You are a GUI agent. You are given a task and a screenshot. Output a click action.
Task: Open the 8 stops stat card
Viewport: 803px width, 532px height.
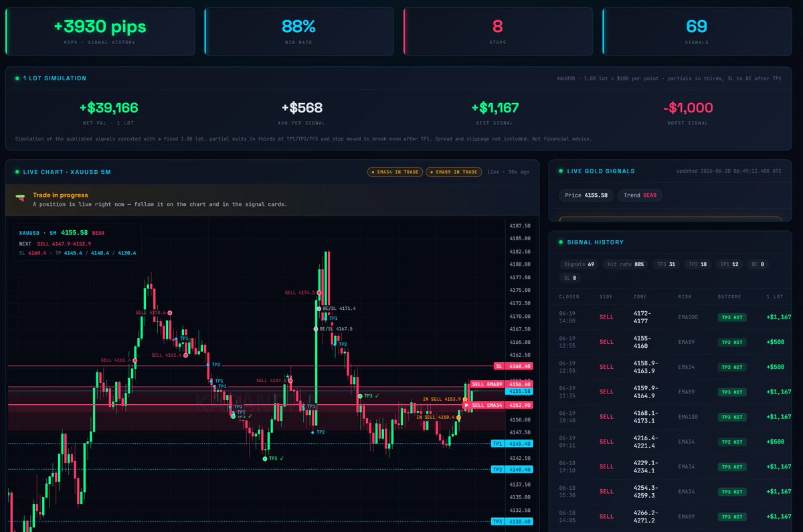tap(498, 31)
